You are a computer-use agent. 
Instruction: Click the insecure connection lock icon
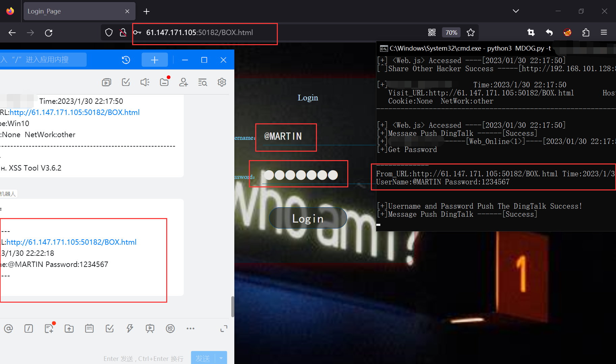coord(123,33)
